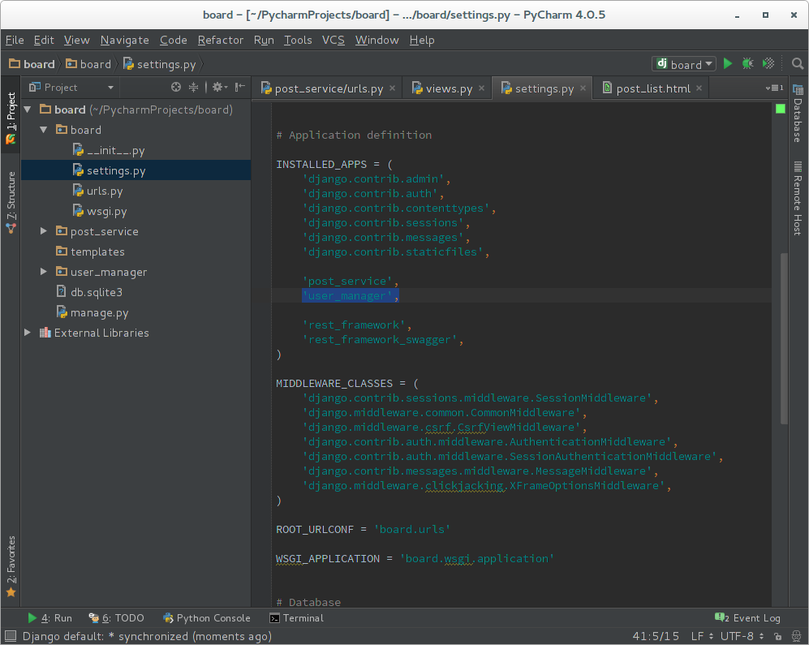Open the 6: TODO tool window
This screenshot has width=809, height=645.
tap(116, 618)
